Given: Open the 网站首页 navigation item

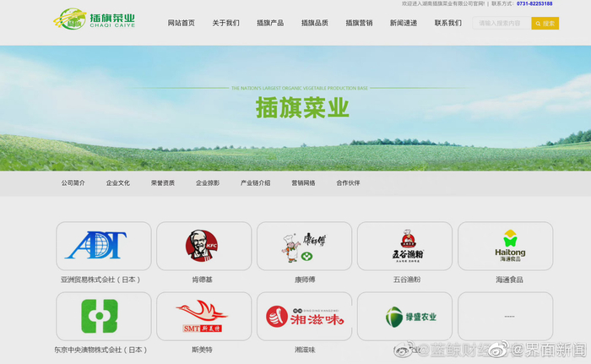Looking at the screenshot, I should (182, 23).
